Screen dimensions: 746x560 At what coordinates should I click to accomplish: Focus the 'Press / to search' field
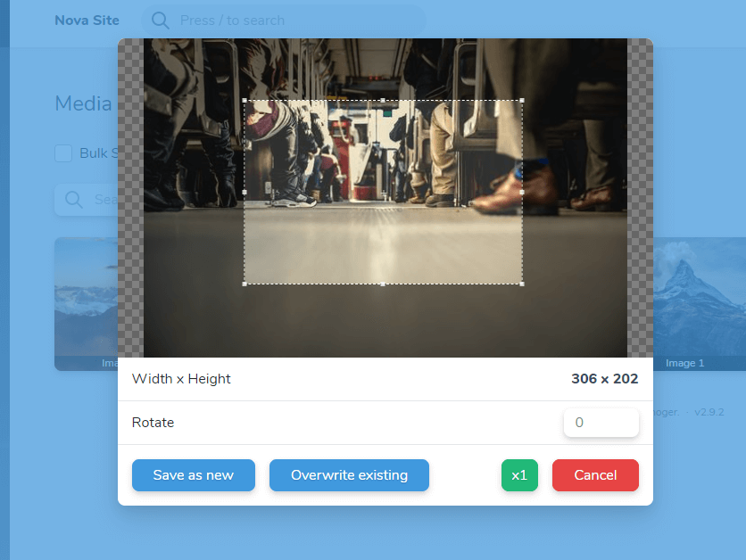tap(284, 21)
